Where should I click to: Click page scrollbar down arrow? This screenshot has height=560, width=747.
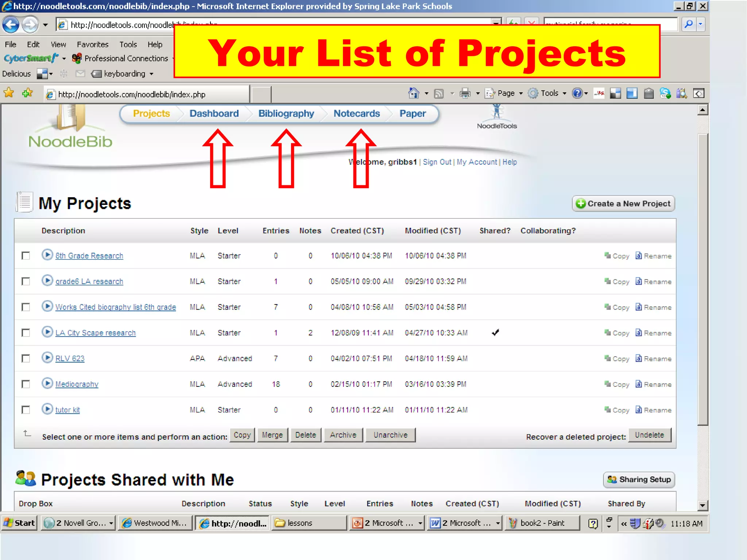(703, 505)
